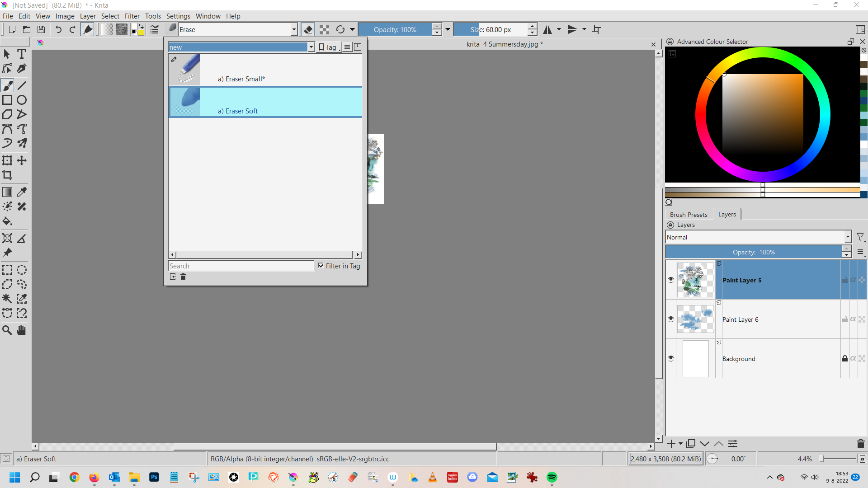Open the Filter menu
The image size is (868, 488).
[x=132, y=16]
